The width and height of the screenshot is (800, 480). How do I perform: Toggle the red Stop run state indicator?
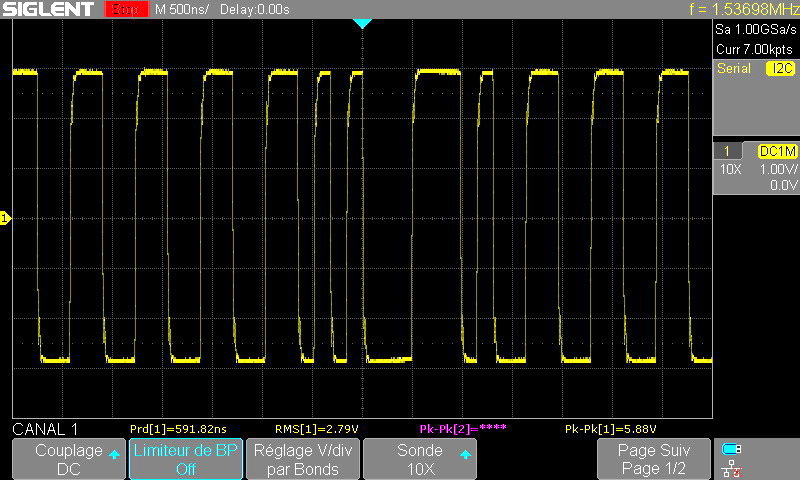click(124, 10)
